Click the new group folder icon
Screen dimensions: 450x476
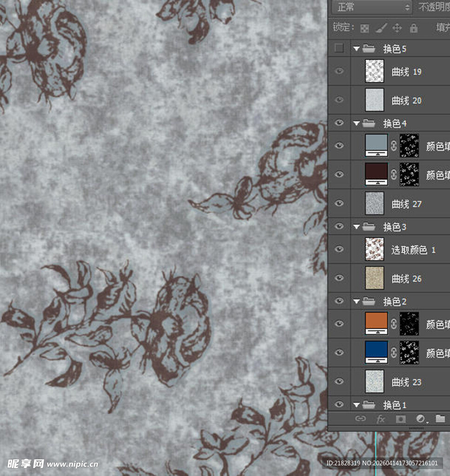pos(440,419)
